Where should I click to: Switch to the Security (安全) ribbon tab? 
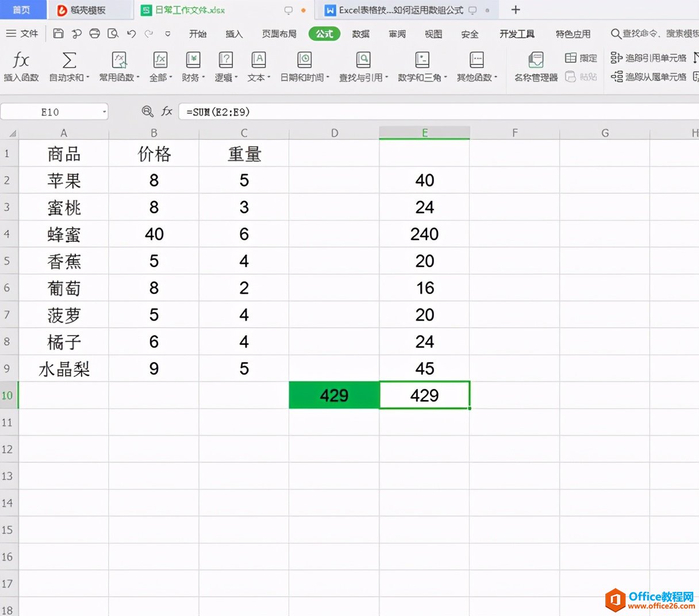[470, 34]
